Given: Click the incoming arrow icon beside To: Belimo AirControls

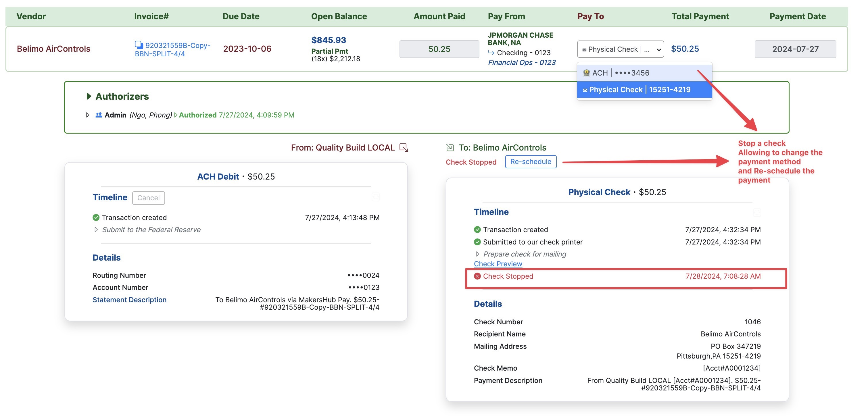Looking at the screenshot, I should click(450, 148).
